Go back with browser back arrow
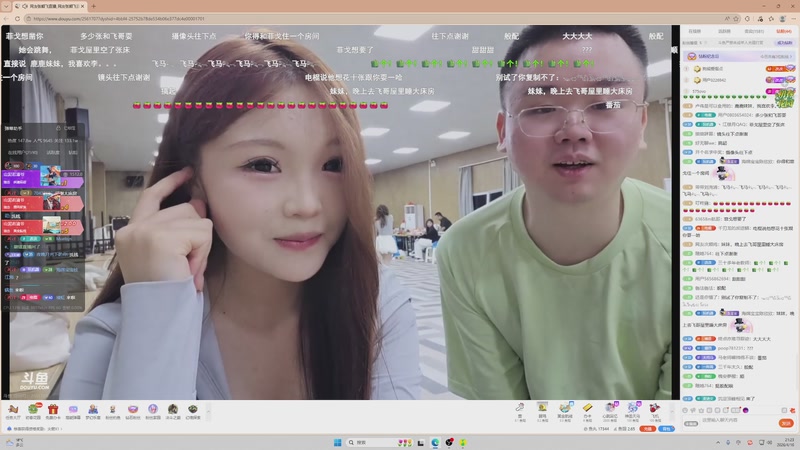Image resolution: width=800 pixels, height=450 pixels. 6,18
